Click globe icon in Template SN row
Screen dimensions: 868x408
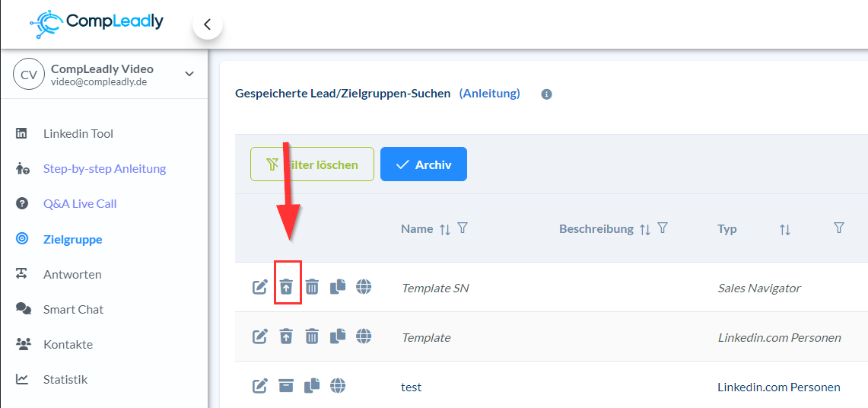pos(364,287)
